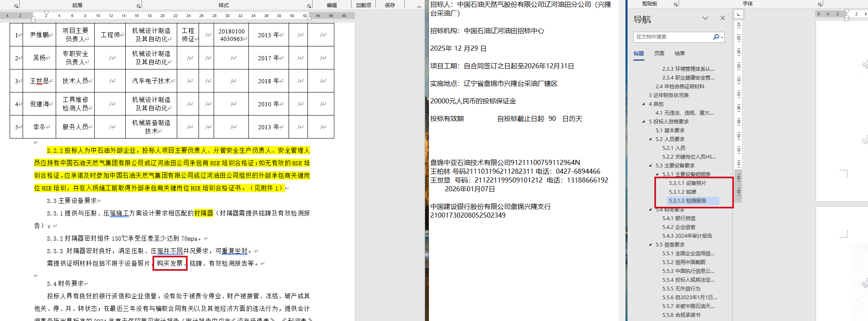Go to heading 5.5.4 投标人或其法定...
Image resolution: width=868 pixels, height=321 pixels.
point(688,280)
